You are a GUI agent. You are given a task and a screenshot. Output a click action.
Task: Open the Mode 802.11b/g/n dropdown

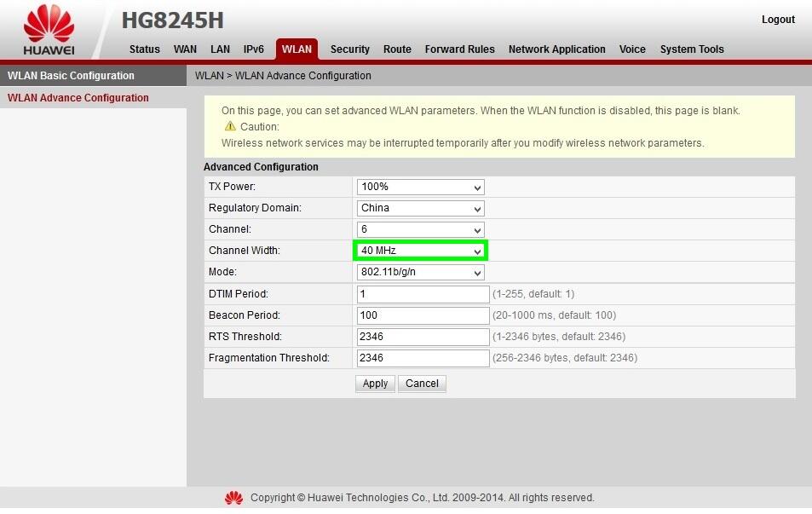pyautogui.click(x=420, y=273)
